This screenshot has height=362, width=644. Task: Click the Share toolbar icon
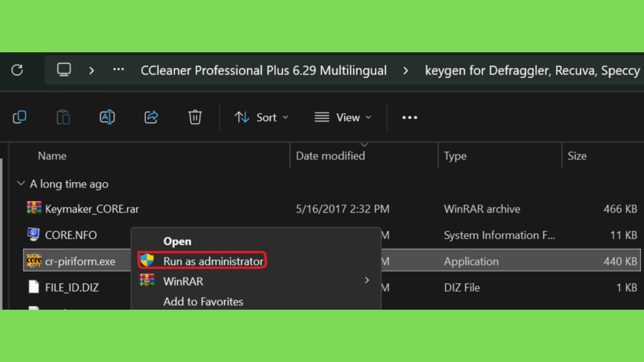click(x=151, y=118)
